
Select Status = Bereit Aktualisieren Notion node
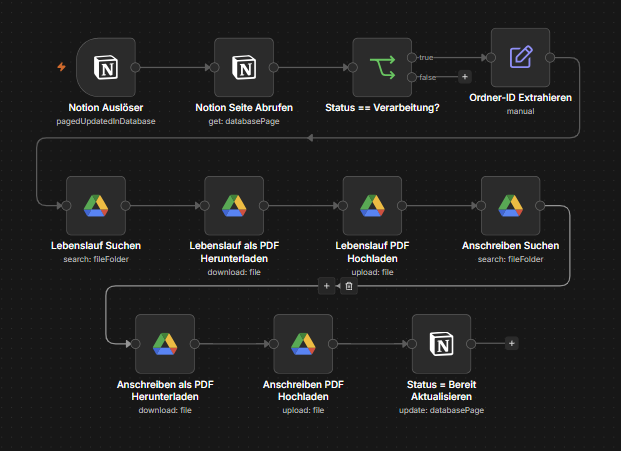click(x=442, y=344)
